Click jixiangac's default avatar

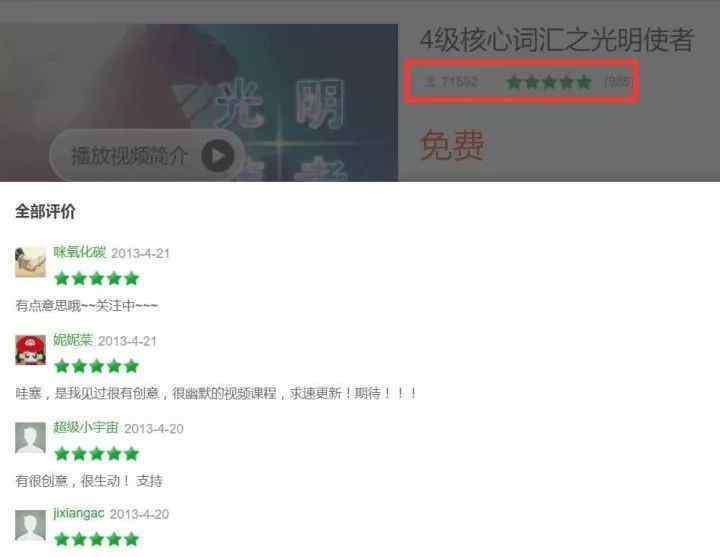(x=30, y=525)
